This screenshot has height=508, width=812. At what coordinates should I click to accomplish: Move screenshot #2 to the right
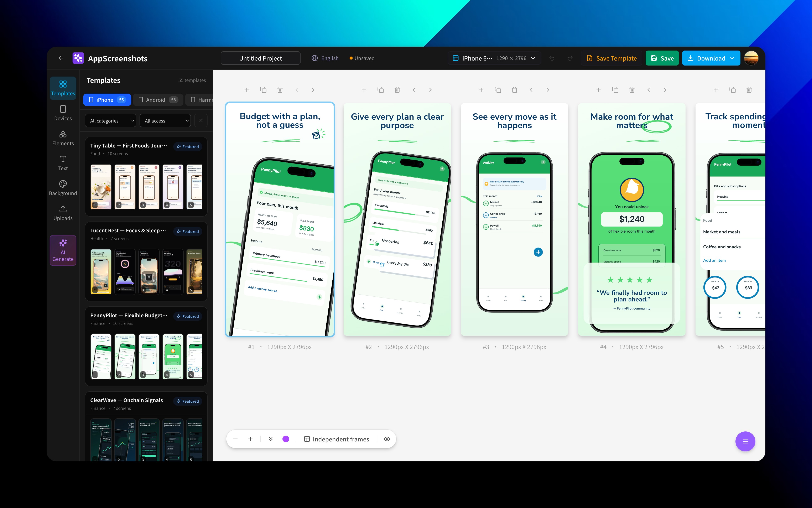coord(430,90)
